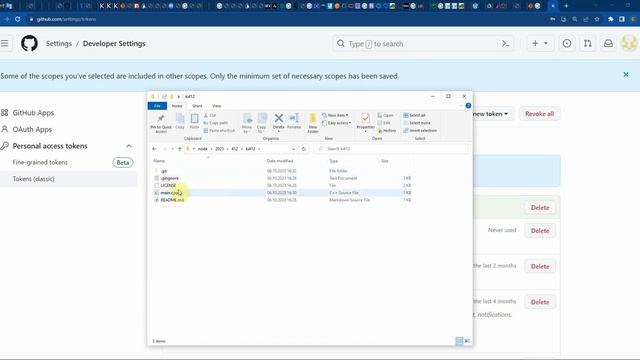The image size is (640, 360).
Task: Open GitHub pull requests icon
Action: (x=588, y=43)
